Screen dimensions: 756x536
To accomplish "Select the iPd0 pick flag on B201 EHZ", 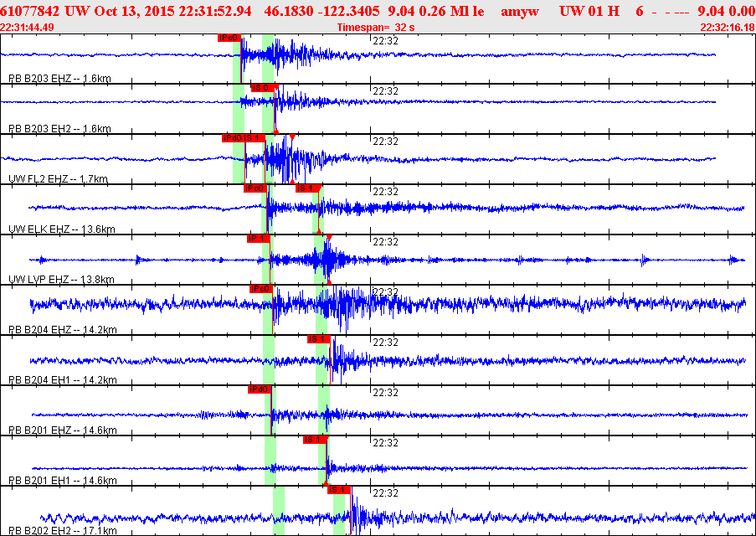I will pos(260,389).
